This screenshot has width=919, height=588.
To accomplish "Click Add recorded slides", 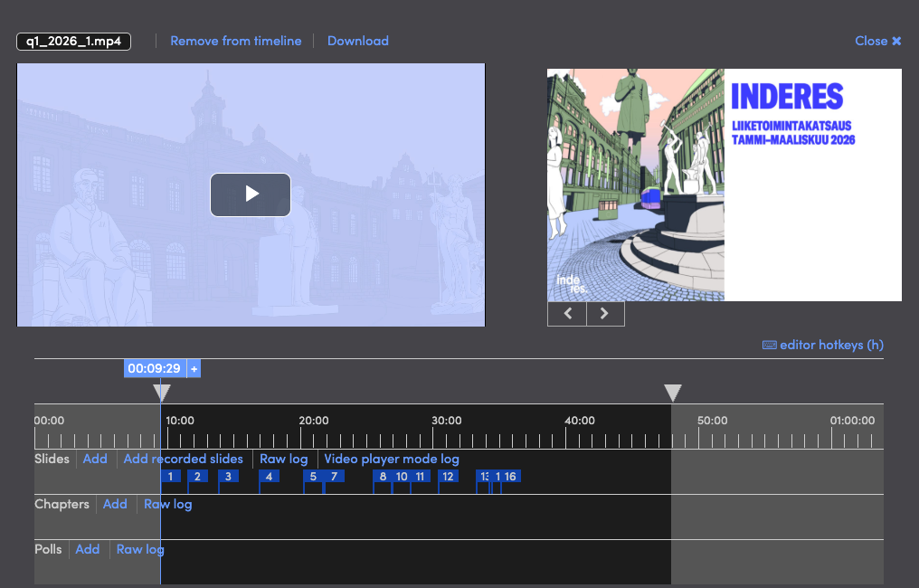I will pyautogui.click(x=183, y=459).
